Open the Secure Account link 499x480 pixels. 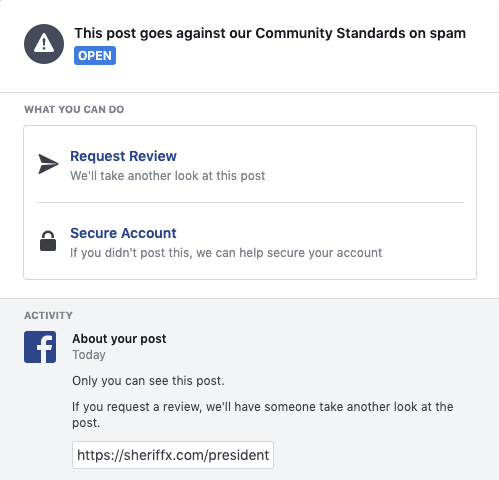pos(123,233)
